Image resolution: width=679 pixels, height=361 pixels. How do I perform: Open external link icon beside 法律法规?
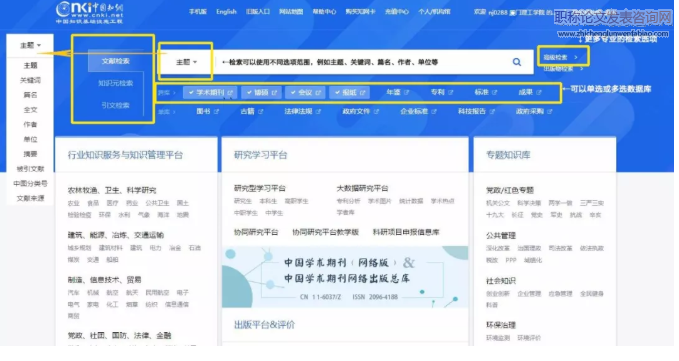[318, 112]
